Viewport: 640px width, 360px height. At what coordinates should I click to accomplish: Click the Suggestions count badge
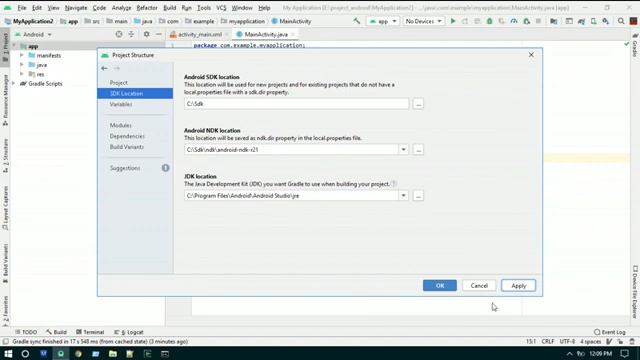pos(165,168)
